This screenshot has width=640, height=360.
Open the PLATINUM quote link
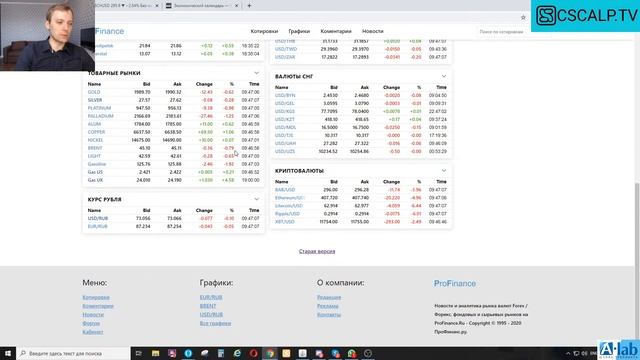99,108
